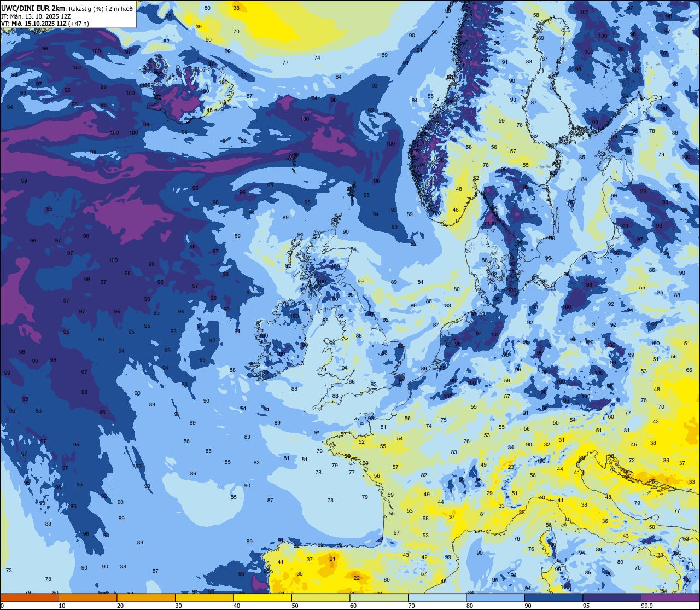Pick the 90–95 dark blue legend segment
Screen dimensions: 700x610
[554, 597]
